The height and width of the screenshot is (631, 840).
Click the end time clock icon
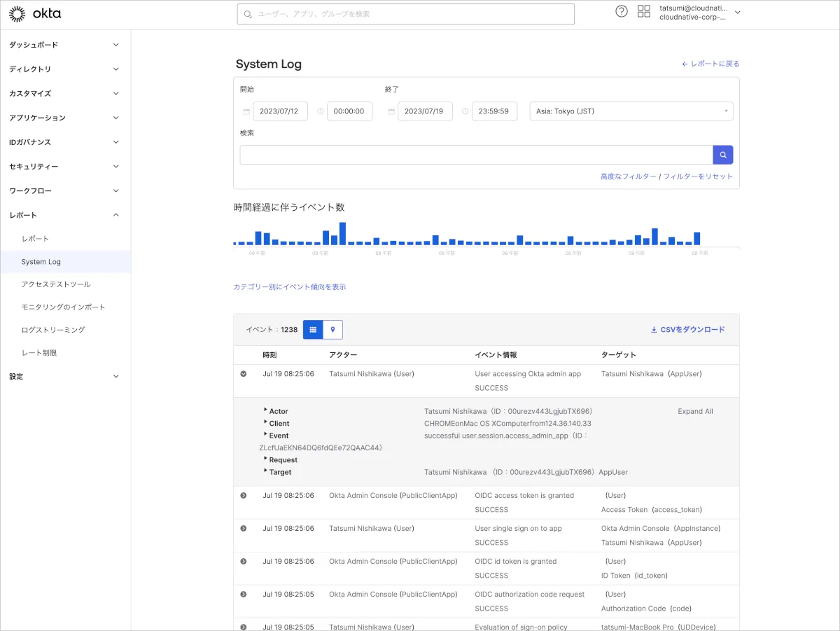click(465, 111)
